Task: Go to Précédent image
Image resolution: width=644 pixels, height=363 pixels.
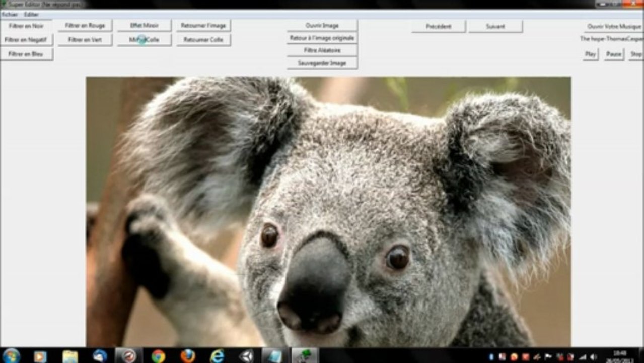Action: [439, 26]
